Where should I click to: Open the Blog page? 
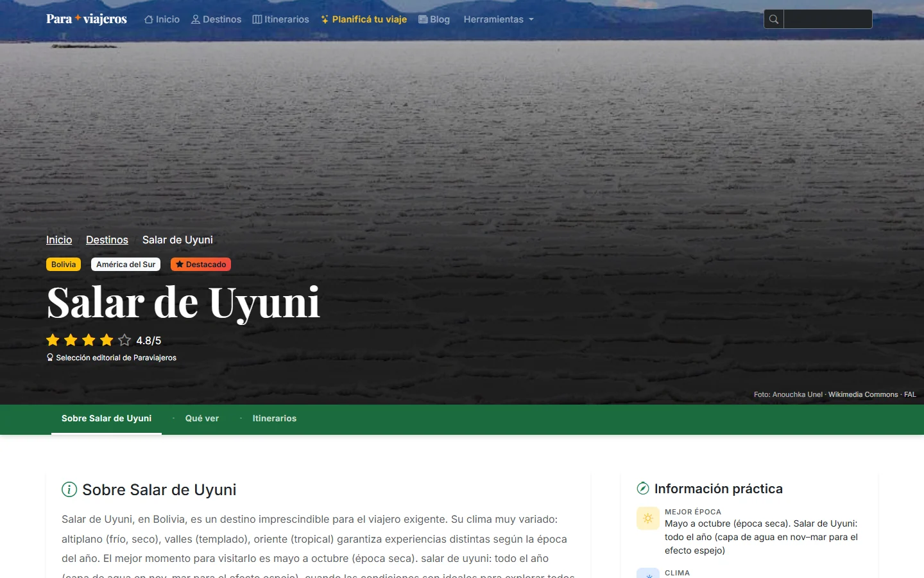point(434,19)
